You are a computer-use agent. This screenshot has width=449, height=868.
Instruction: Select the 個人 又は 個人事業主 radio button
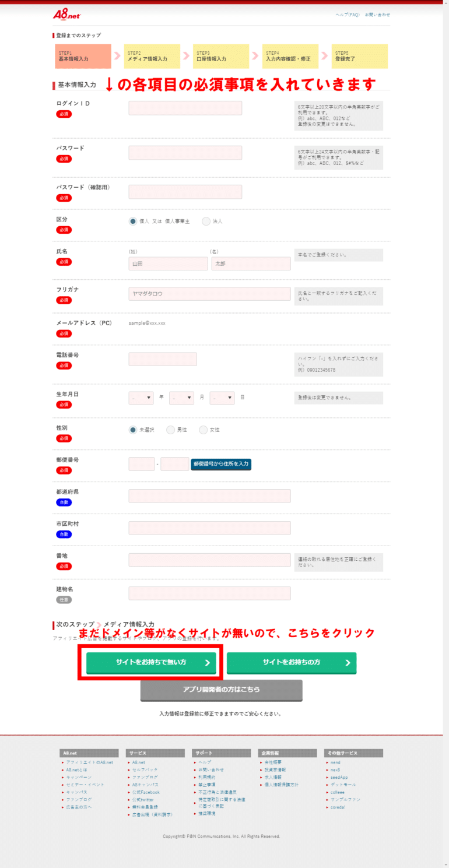click(133, 222)
